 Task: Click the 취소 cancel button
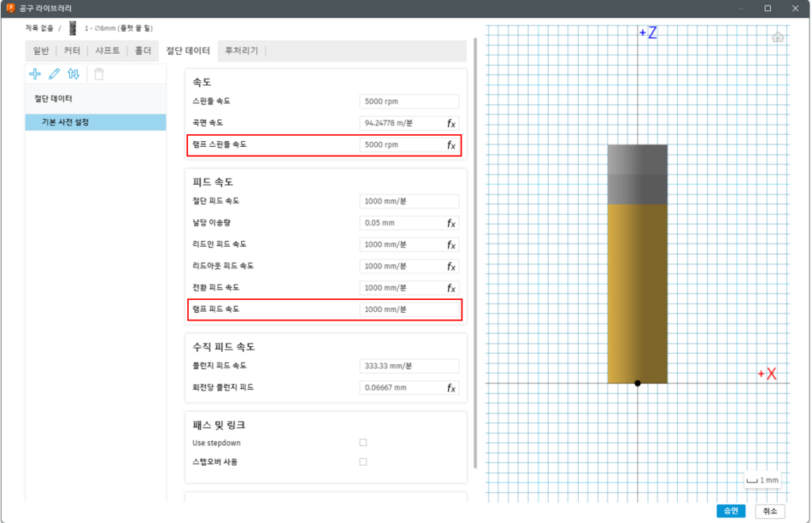tap(769, 511)
